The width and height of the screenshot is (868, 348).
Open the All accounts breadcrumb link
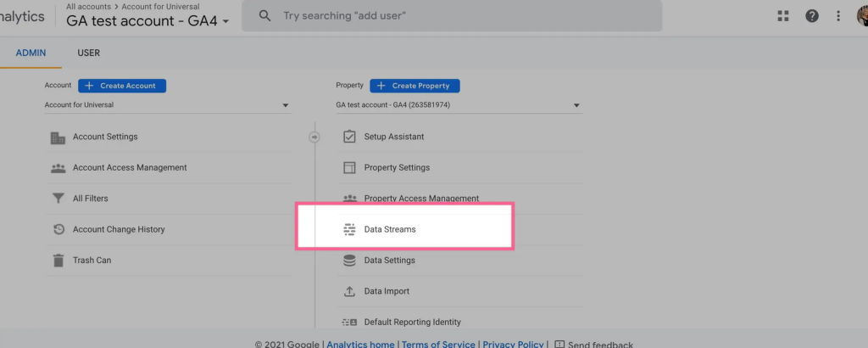click(88, 7)
